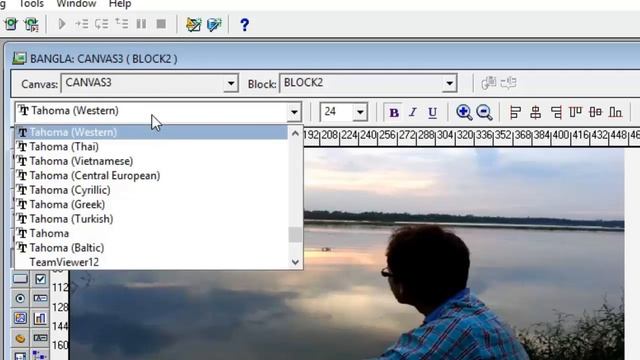
Task: Click the Zoom Out magnifier
Action: [484, 112]
